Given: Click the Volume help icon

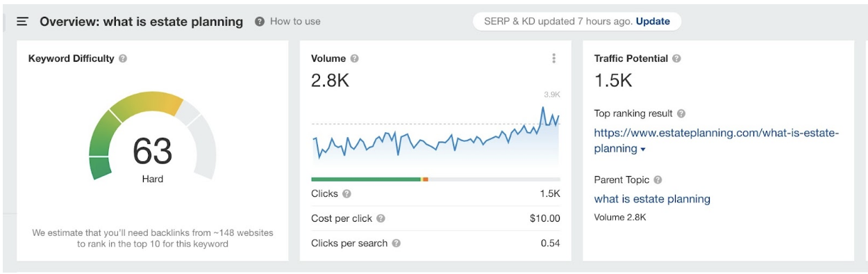Looking at the screenshot, I should pos(355,59).
